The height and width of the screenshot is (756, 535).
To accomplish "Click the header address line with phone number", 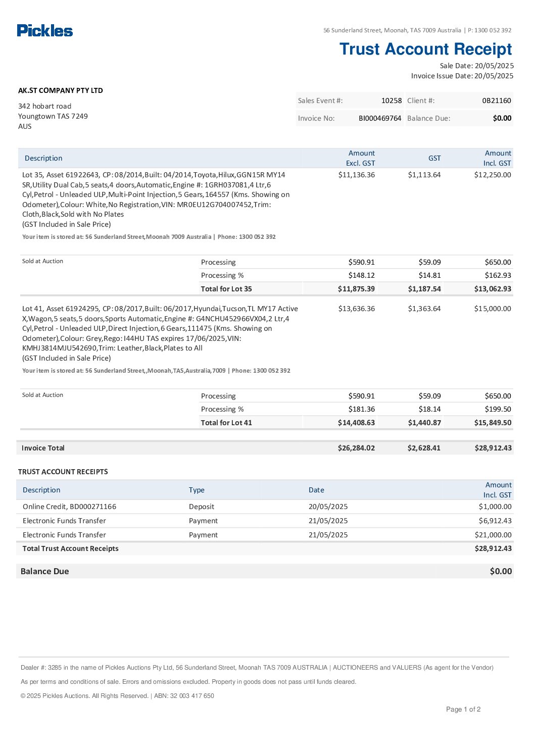I will tap(417, 30).
